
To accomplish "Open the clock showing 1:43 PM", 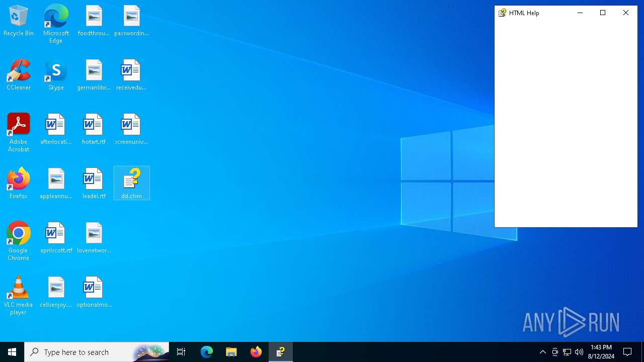I will [x=602, y=352].
